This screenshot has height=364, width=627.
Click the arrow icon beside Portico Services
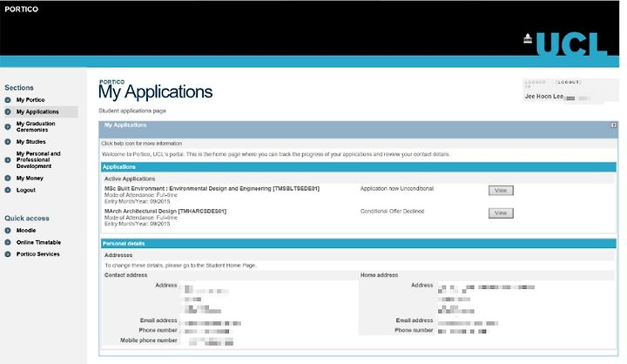[8, 254]
